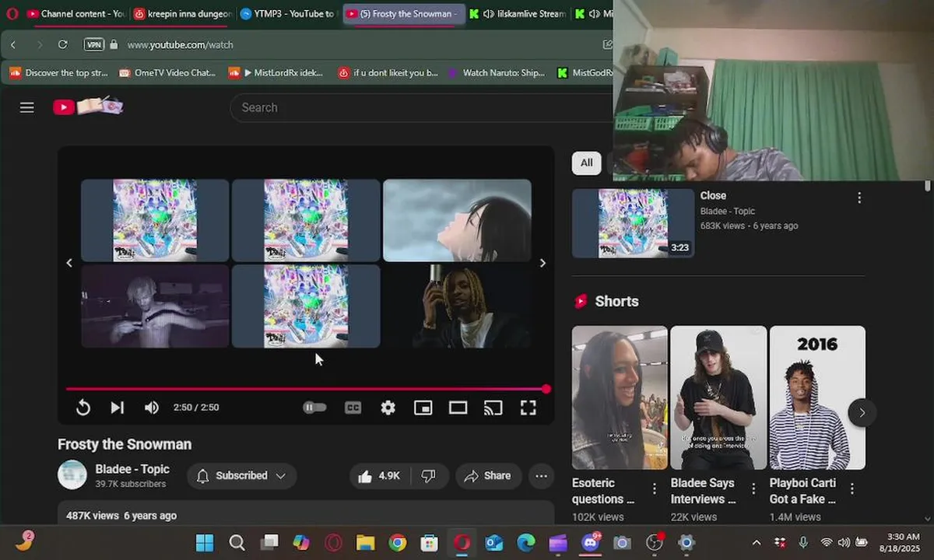The image size is (934, 560).
Task: Open options for Playboi Carti short
Action: pos(852,488)
